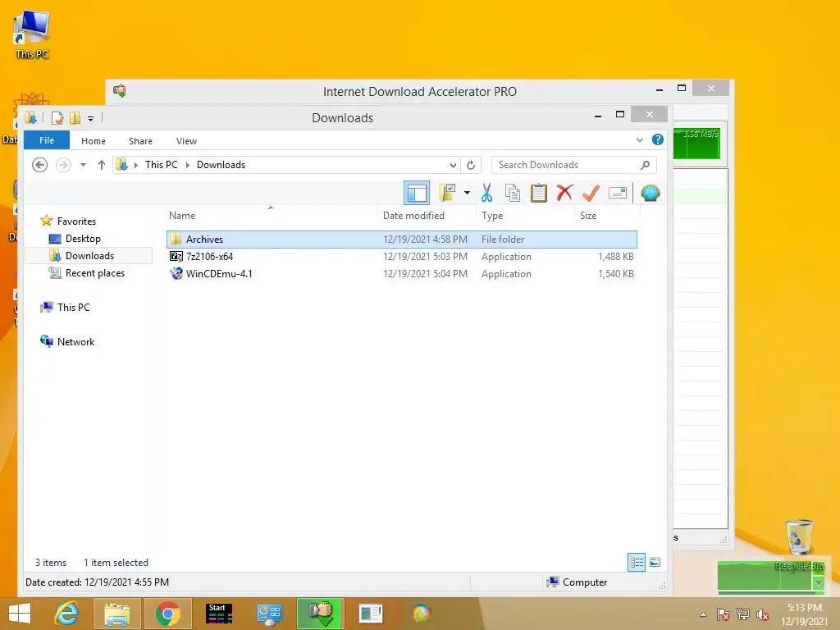This screenshot has width=840, height=630.
Task: Click Internet Download Accelerator PRO title icon
Action: click(120, 91)
